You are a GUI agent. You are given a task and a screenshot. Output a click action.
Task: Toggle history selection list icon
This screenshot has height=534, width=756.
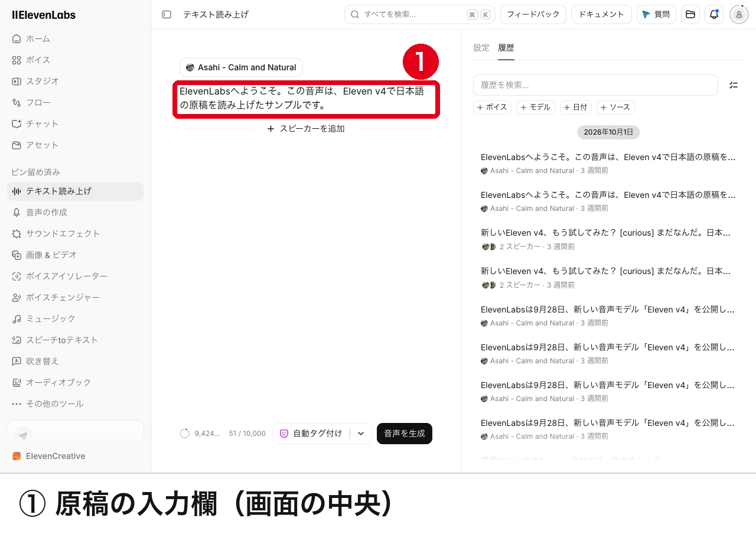[x=734, y=85]
